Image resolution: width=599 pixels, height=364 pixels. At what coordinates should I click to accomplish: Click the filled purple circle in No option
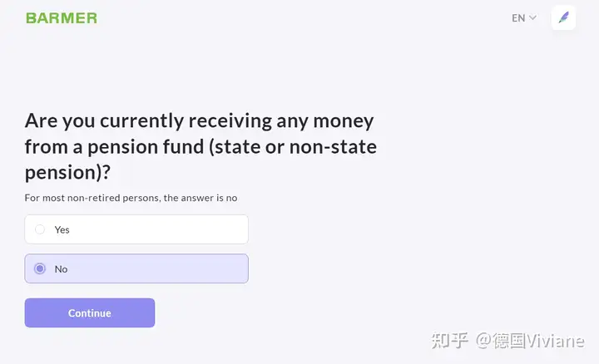tap(40, 268)
